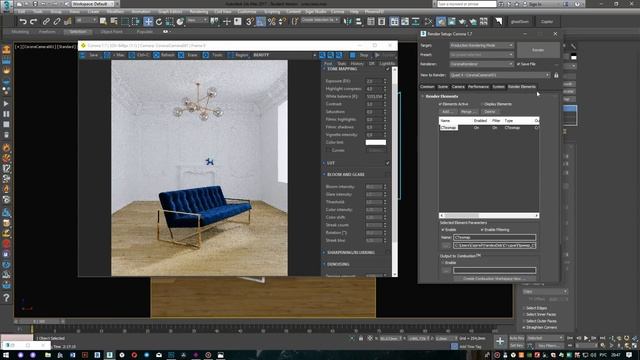
Task: Toggle the Tone Mapping checkbox
Action: tap(388, 69)
